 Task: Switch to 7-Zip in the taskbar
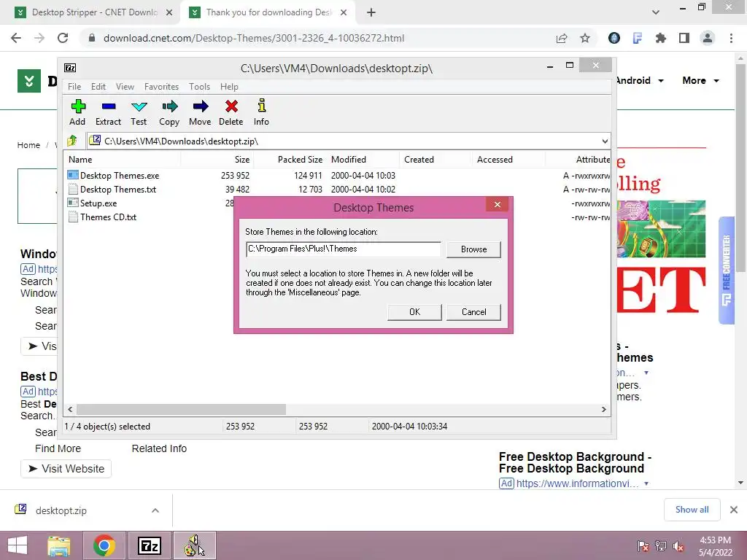click(x=149, y=545)
